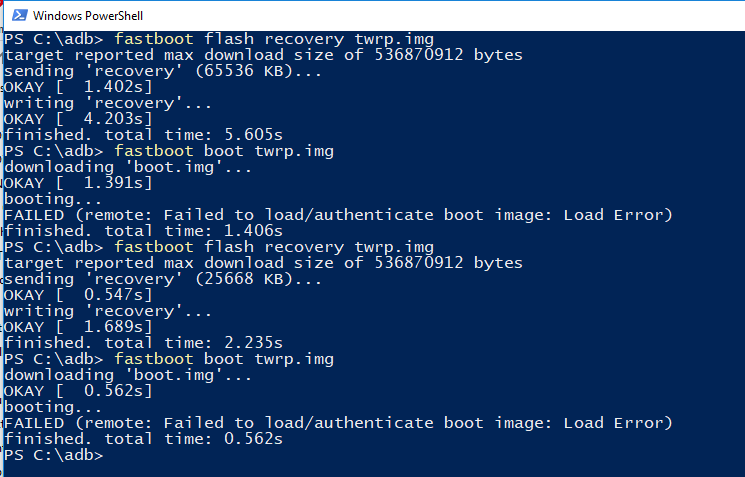Screen dimensions: 745x477
Task: Click the "OKAY [ 0.547s]" output line
Action: 78,295
